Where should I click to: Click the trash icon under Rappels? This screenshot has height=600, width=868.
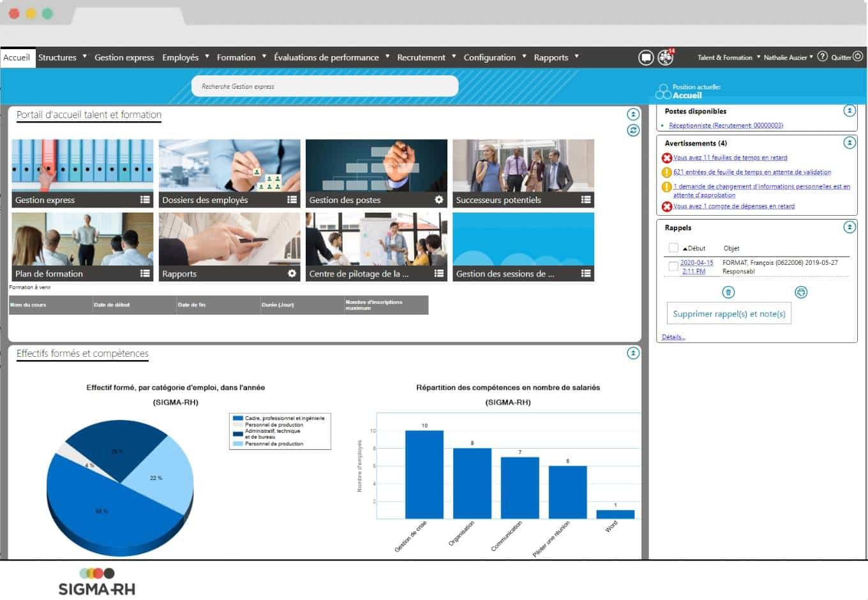(728, 292)
